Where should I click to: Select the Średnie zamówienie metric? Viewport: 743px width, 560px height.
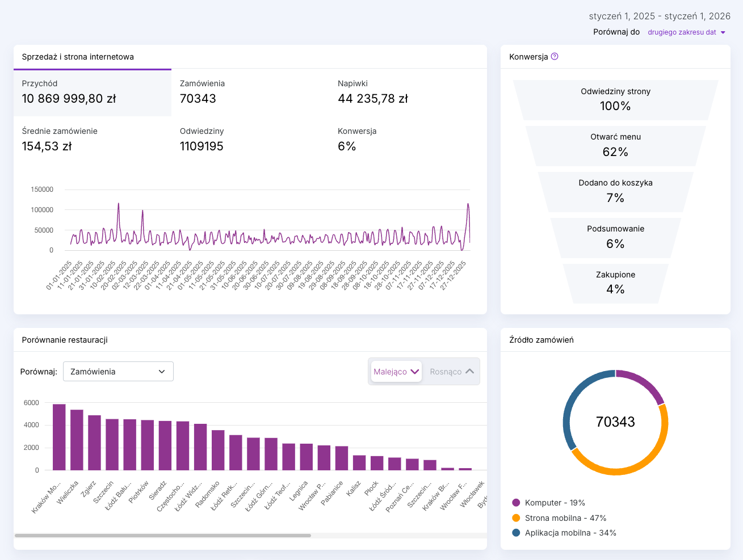click(93, 140)
